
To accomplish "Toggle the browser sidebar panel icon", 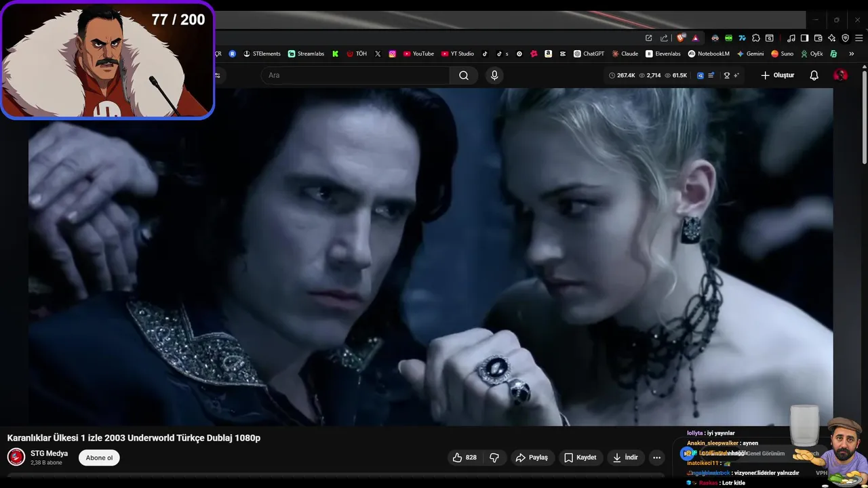I will coord(804,38).
